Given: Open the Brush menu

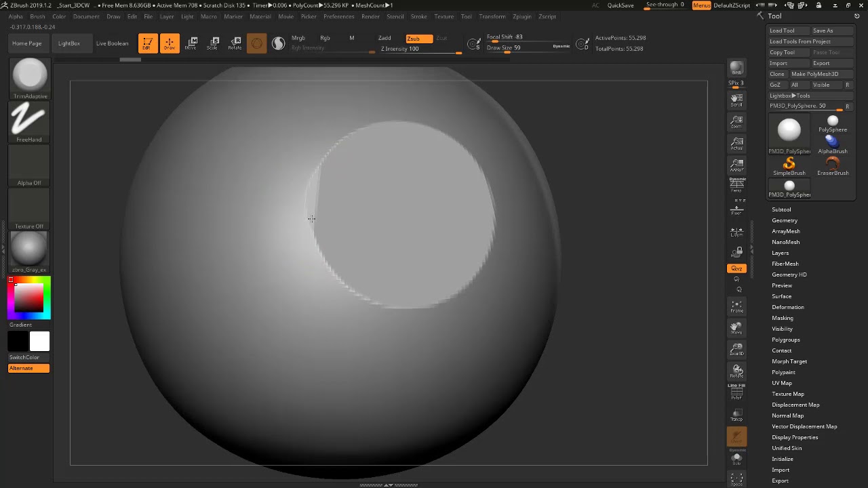Looking at the screenshot, I should click(37, 16).
